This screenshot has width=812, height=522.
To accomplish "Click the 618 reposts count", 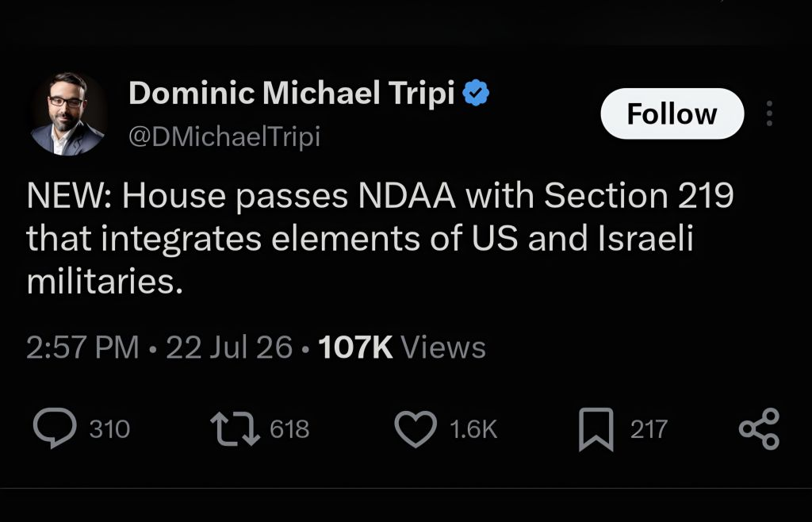I will click(x=289, y=429).
